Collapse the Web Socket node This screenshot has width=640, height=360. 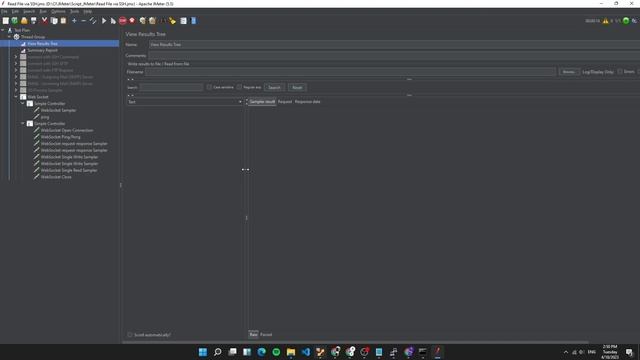(16, 97)
